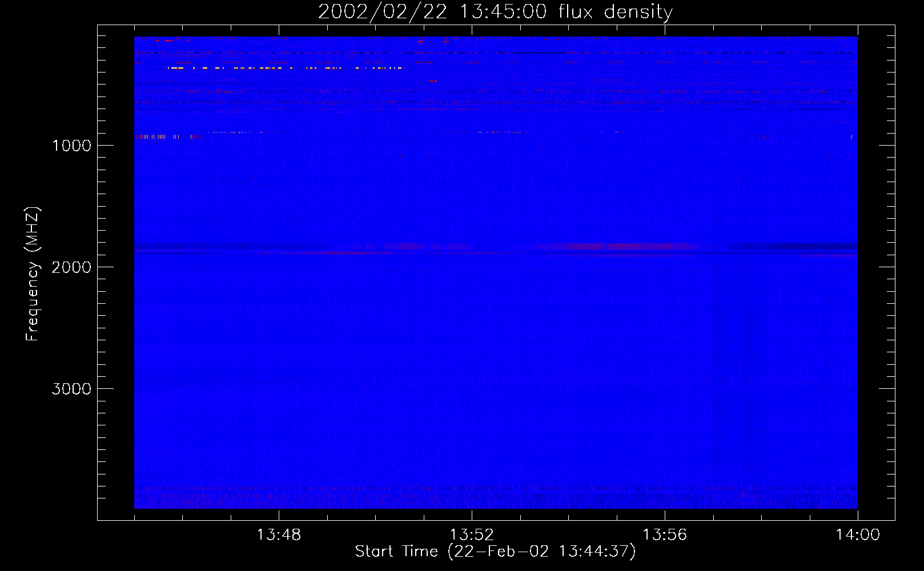This screenshot has width=924, height=571.
Task: Select the 'Frequency (MHZ)' axis label
Action: coord(33,274)
